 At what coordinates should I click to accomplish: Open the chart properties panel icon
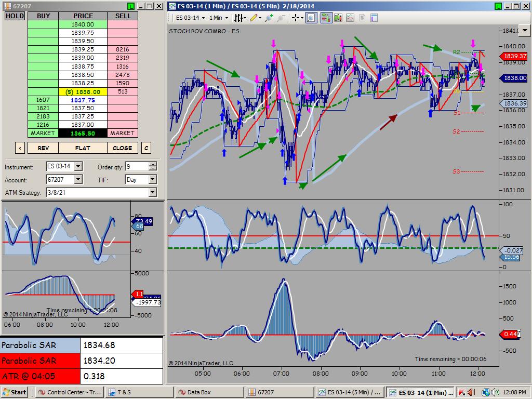click(374, 18)
